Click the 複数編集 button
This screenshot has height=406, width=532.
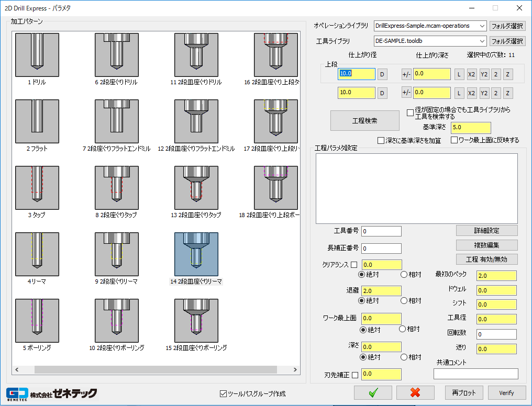[x=486, y=245]
